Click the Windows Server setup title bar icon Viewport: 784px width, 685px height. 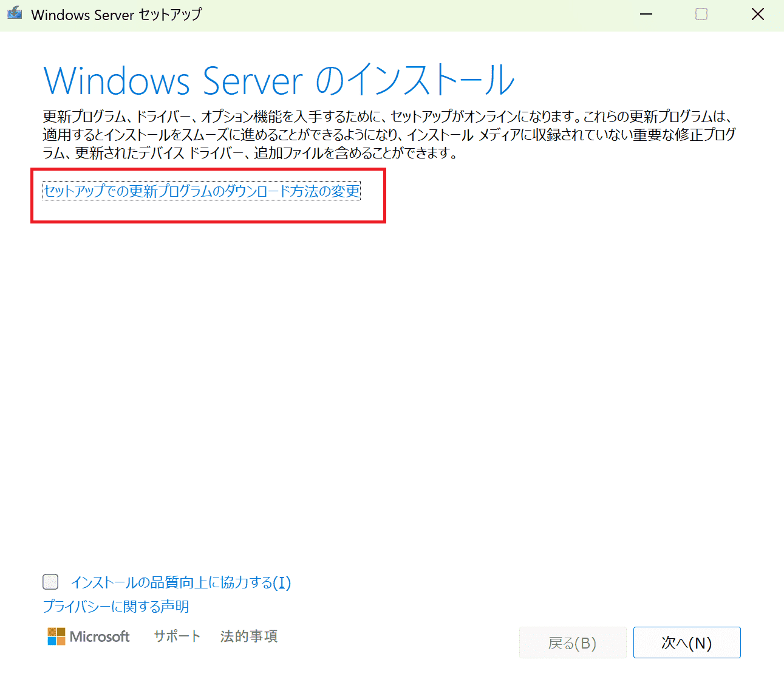[15, 14]
